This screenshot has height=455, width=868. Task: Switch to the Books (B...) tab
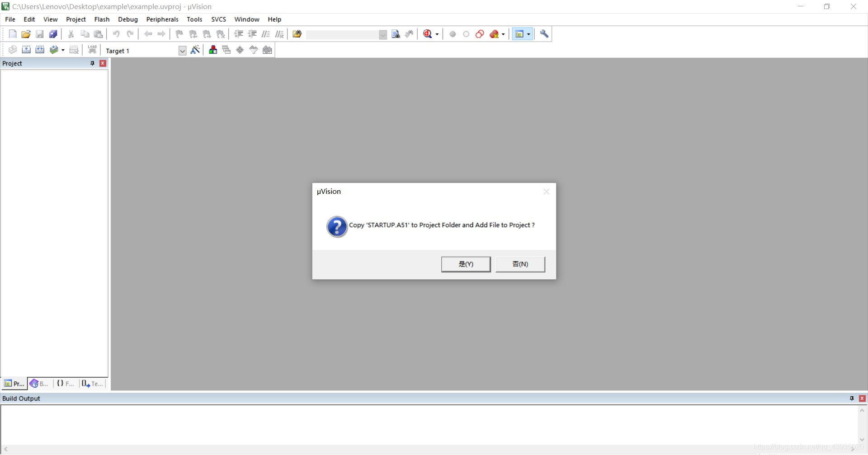(x=39, y=384)
